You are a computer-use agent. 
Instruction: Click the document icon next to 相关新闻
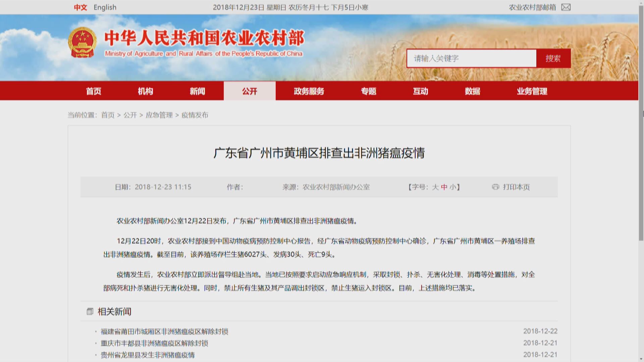pos(89,311)
